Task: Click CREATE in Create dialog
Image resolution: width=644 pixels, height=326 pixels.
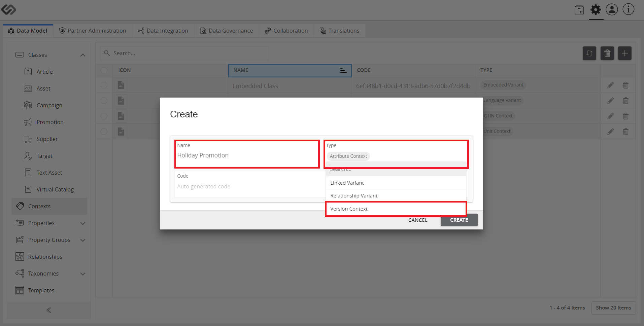Action: pyautogui.click(x=459, y=220)
